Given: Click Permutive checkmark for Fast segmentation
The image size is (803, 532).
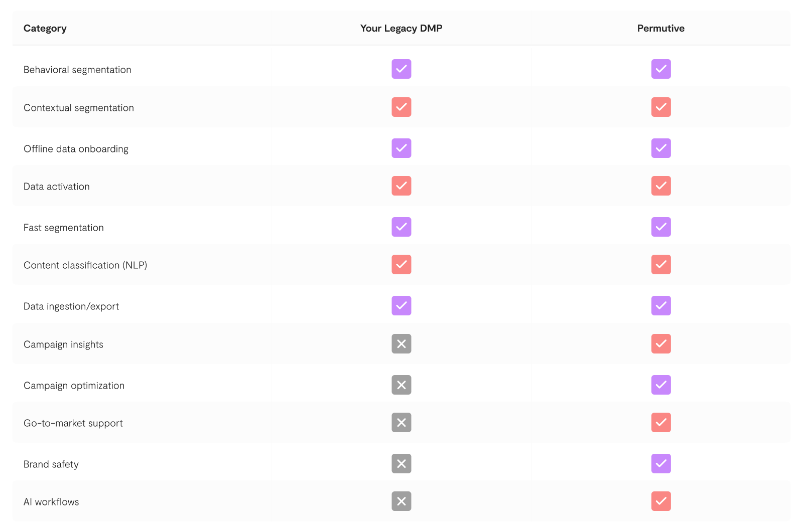Looking at the screenshot, I should pyautogui.click(x=661, y=227).
